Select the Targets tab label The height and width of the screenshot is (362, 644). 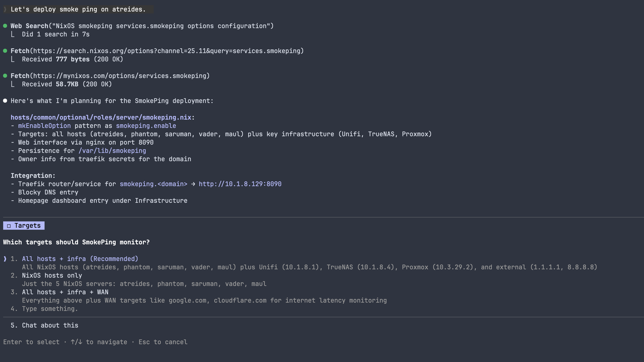coord(27,226)
